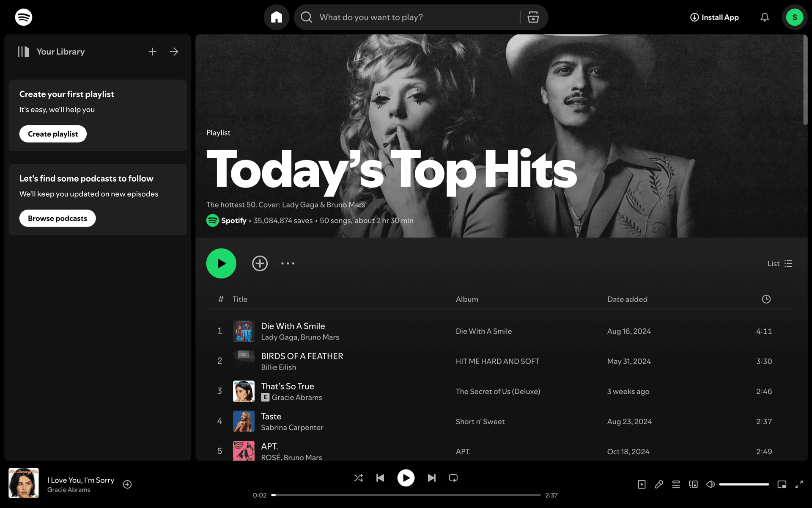Click play button in player bar
The image size is (812, 508).
pos(406,478)
